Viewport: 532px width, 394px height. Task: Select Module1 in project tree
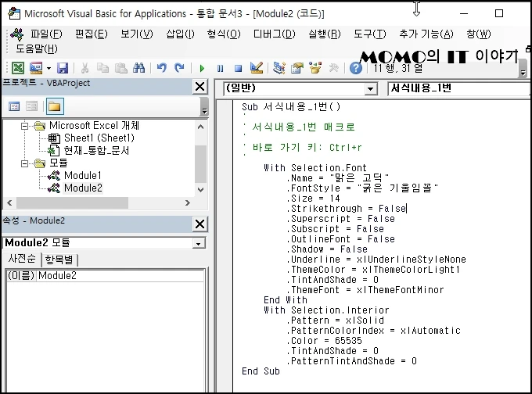pos(82,176)
